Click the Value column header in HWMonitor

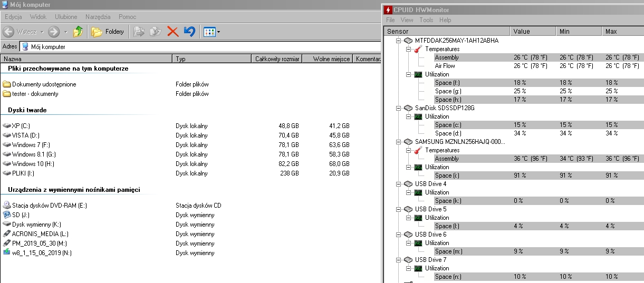pos(533,32)
